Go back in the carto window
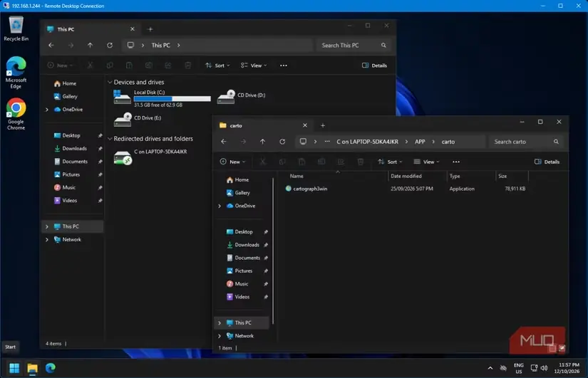This screenshot has height=378, width=588. [224, 142]
